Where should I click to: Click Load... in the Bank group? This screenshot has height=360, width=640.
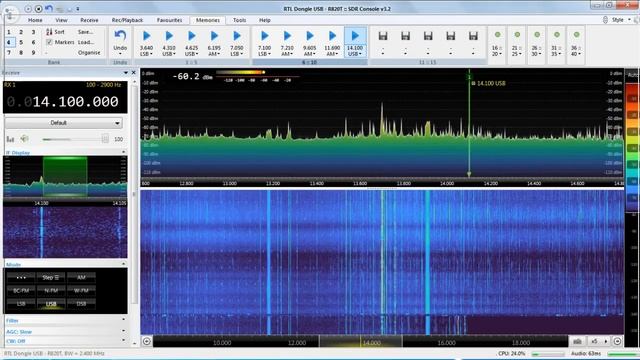(x=86, y=42)
